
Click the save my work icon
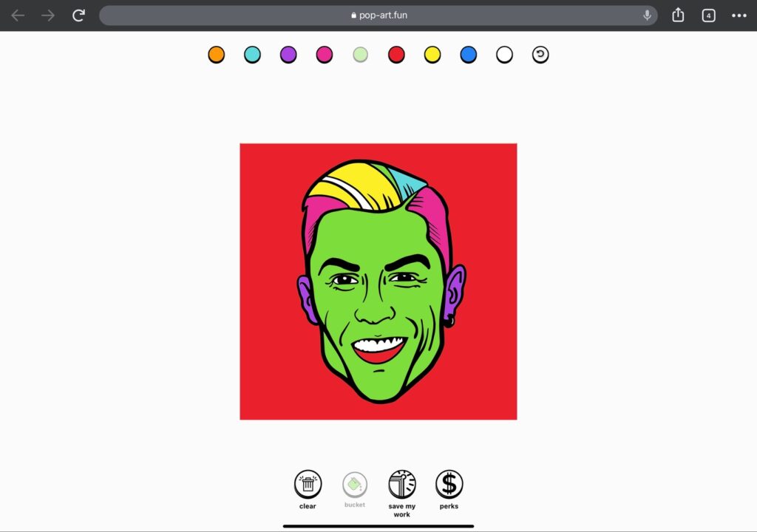[402, 484]
